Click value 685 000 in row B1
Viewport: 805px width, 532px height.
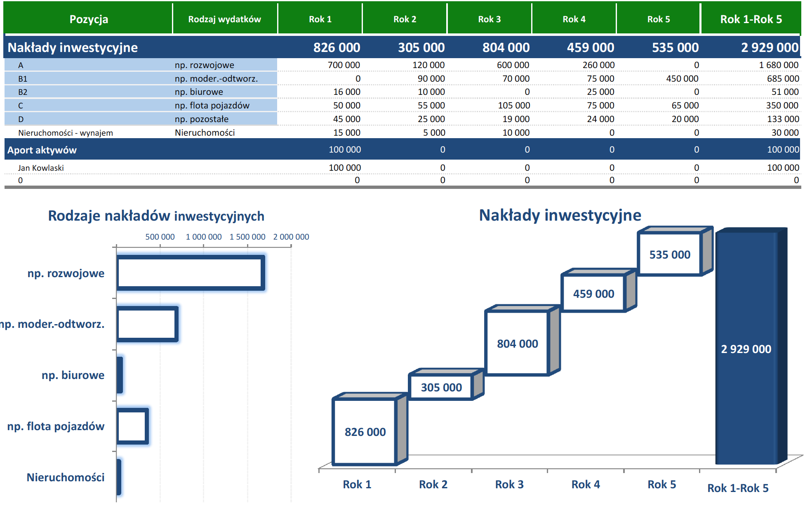click(783, 79)
